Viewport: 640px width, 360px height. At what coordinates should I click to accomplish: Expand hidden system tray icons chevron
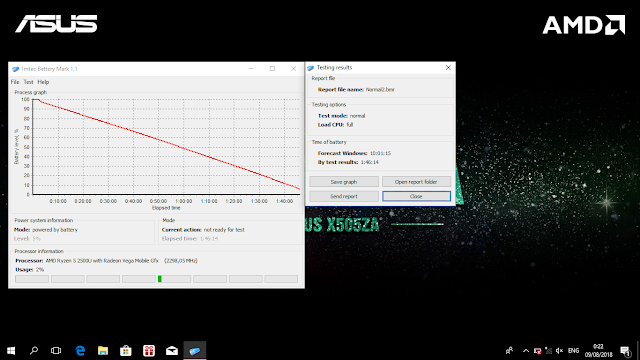(526, 351)
